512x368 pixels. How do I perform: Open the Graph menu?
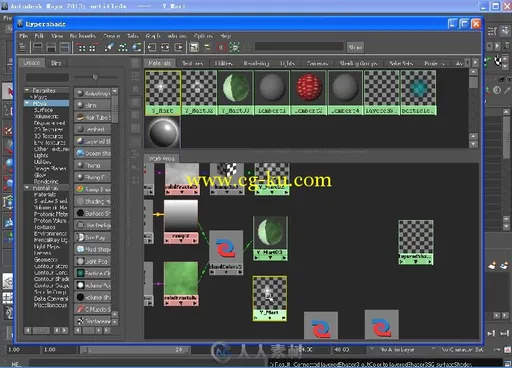[x=153, y=36]
